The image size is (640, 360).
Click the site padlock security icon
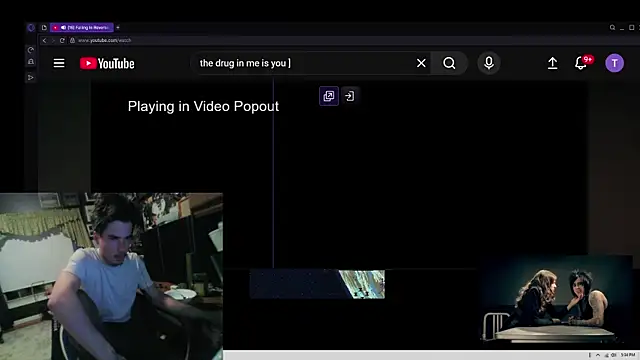pos(72,40)
